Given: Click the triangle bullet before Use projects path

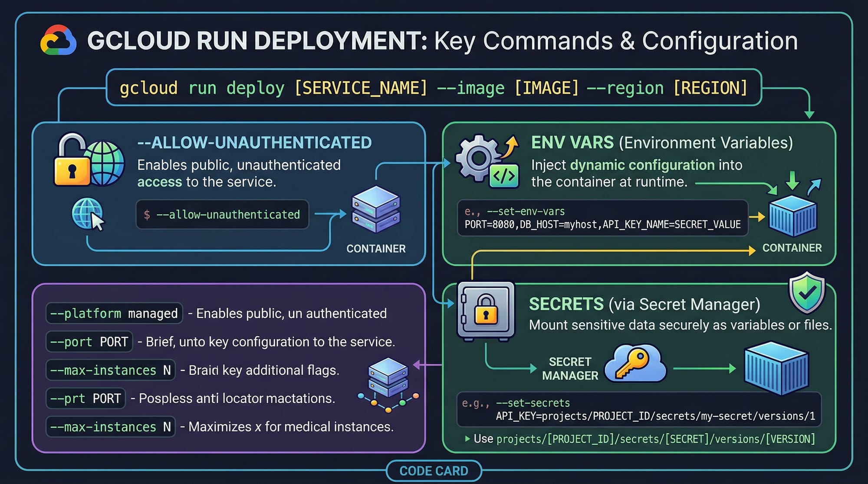Looking at the screenshot, I should 467,439.
